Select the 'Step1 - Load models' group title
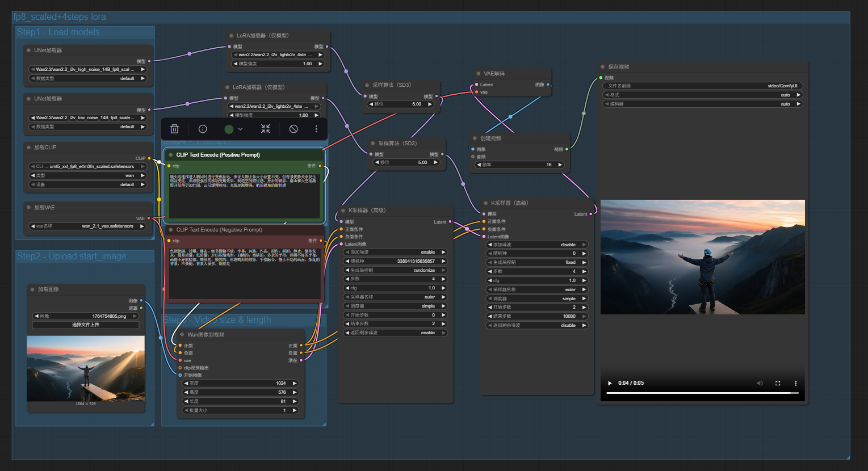 coord(58,32)
